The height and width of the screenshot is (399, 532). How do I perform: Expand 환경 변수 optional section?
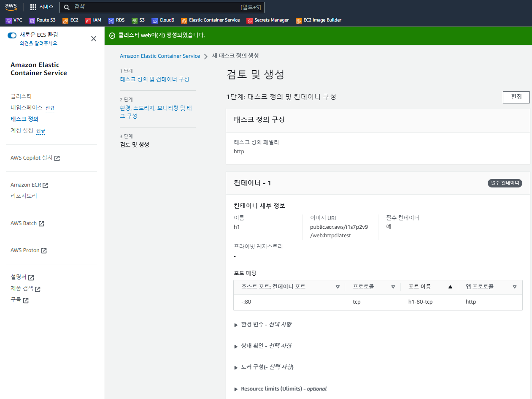[x=262, y=324]
